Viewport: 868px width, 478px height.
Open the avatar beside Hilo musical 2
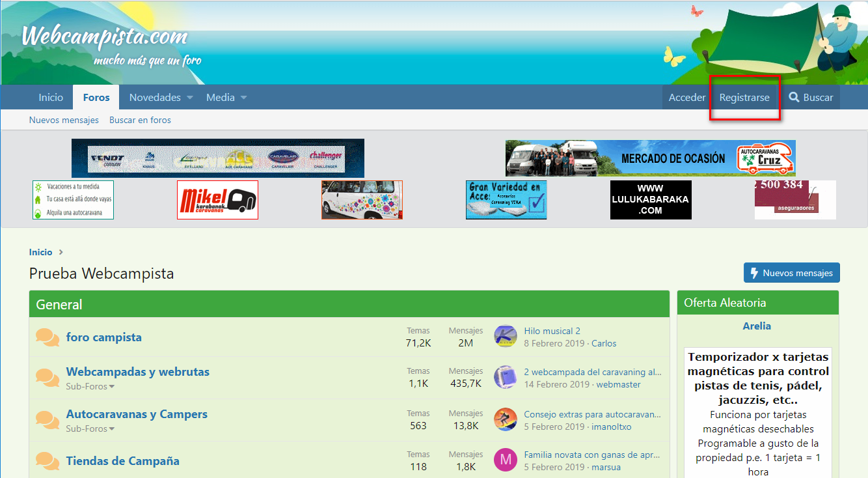[506, 337]
